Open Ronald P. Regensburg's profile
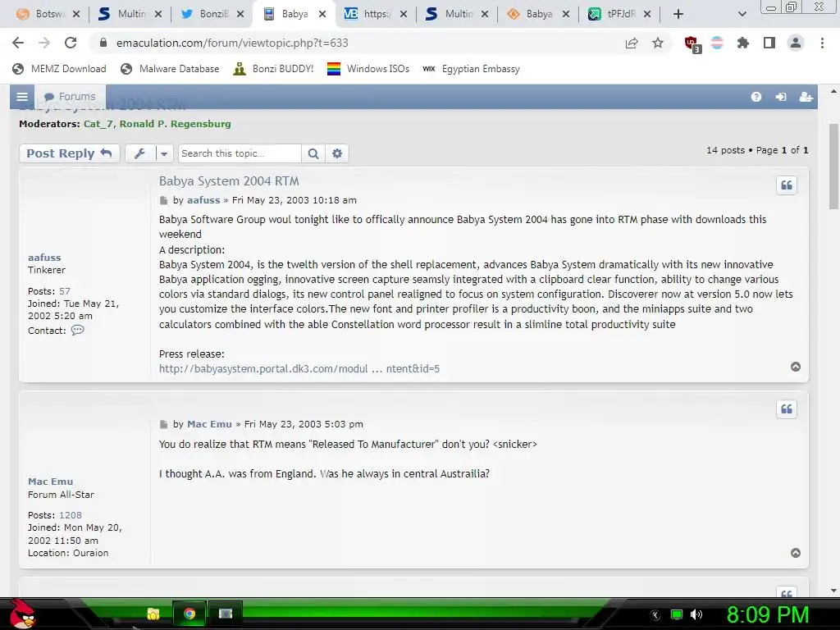The width and height of the screenshot is (840, 630). coord(176,124)
